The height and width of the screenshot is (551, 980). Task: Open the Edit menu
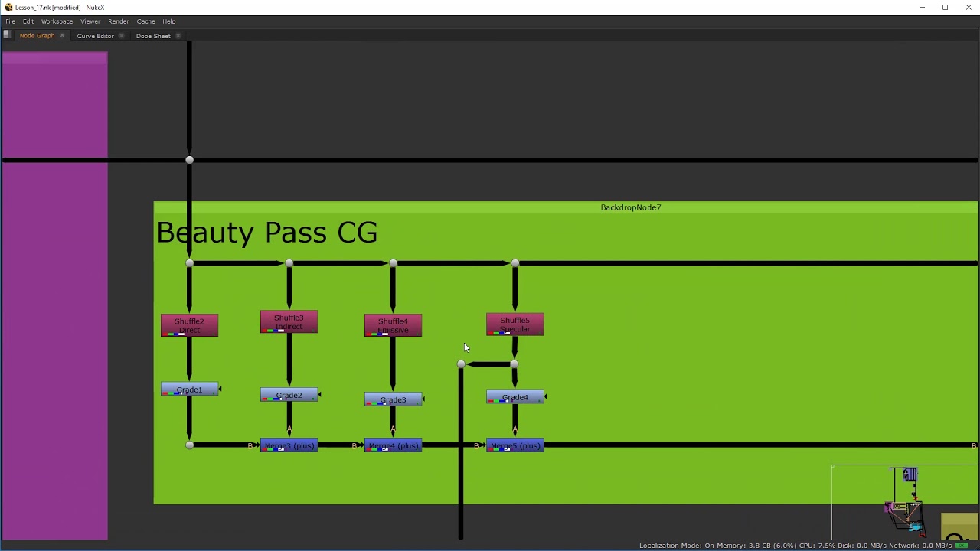(28, 21)
